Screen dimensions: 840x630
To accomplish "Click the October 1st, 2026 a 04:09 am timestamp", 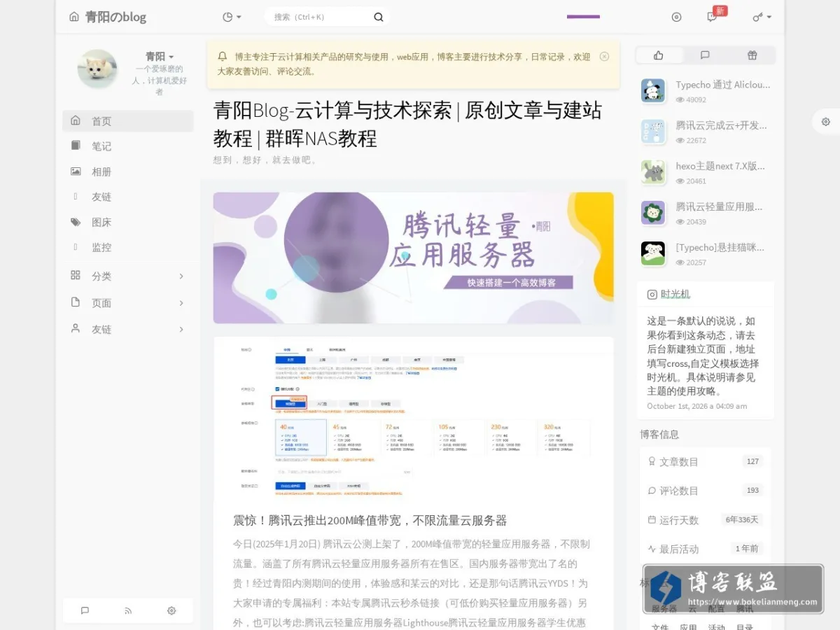I will (696, 406).
